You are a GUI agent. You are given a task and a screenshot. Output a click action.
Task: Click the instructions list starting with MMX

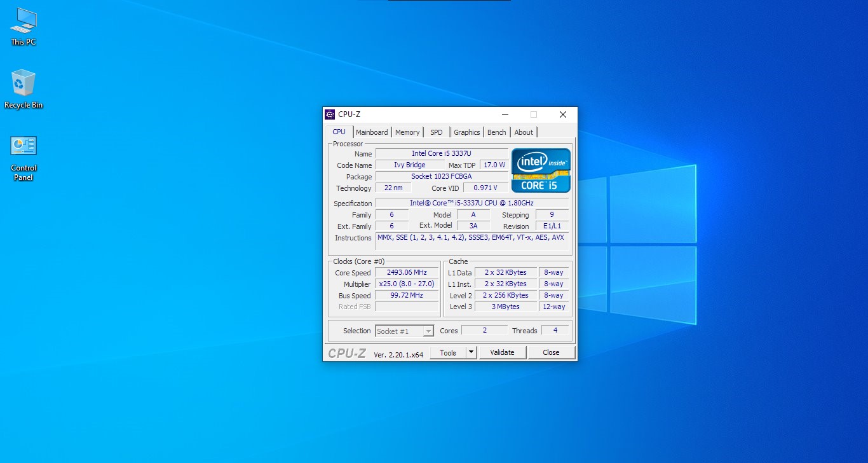pos(472,241)
